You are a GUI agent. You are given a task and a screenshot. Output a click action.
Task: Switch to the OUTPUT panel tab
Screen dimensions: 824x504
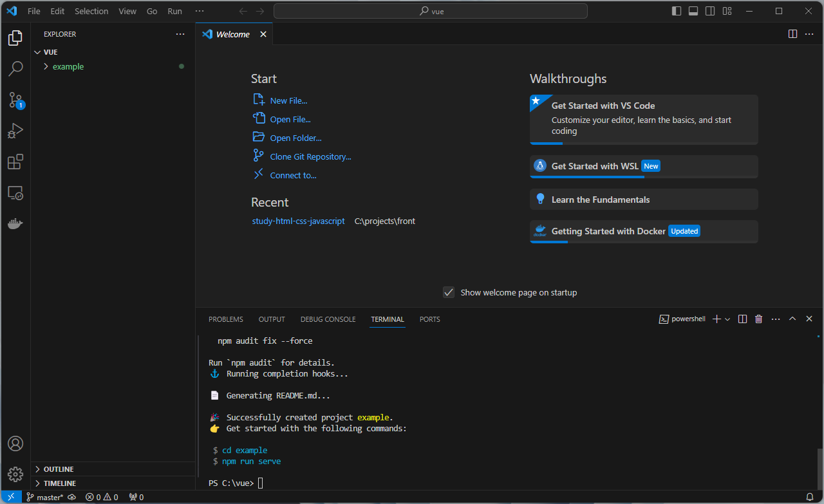pyautogui.click(x=272, y=319)
